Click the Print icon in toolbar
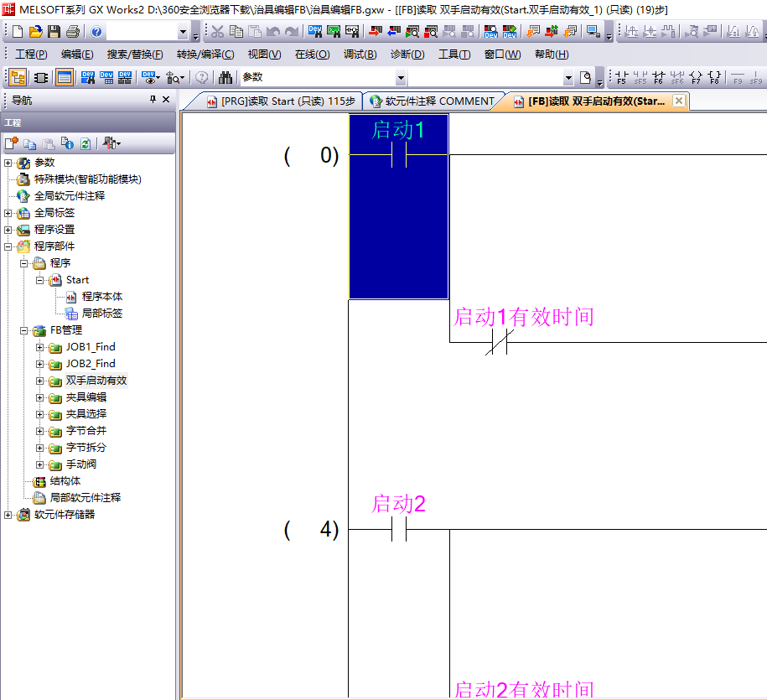767x700 pixels. click(x=72, y=32)
